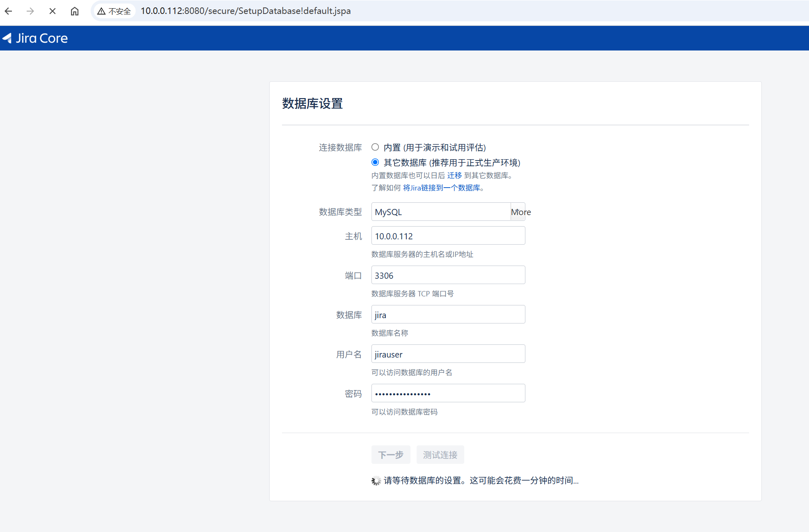Click the browser forward arrow icon
The image size is (809, 532).
click(x=30, y=11)
